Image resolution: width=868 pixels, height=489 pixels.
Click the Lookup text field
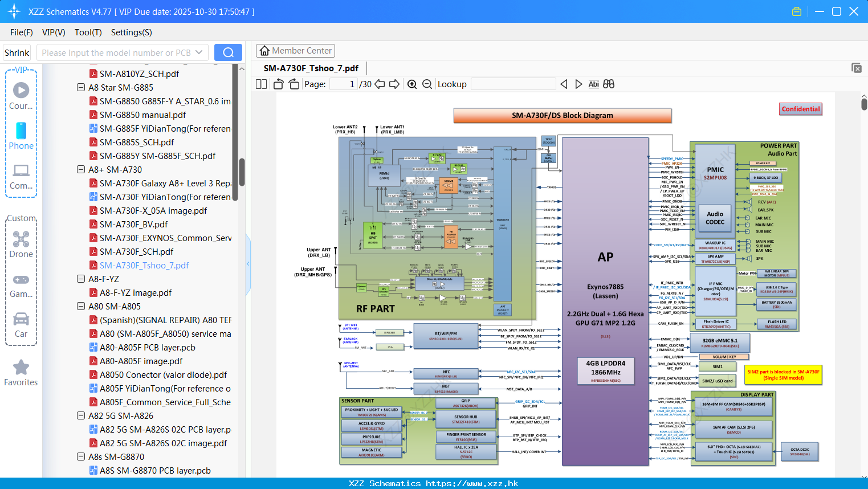tap(514, 84)
